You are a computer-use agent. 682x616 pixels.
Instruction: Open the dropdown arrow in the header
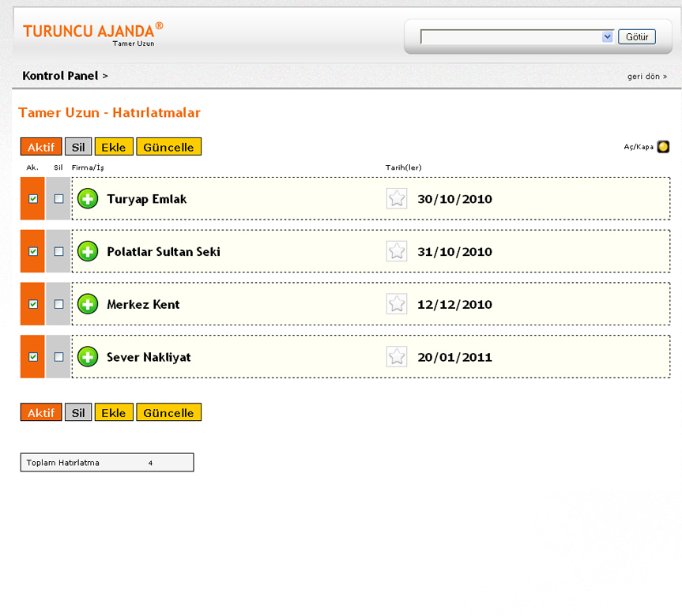pos(607,37)
